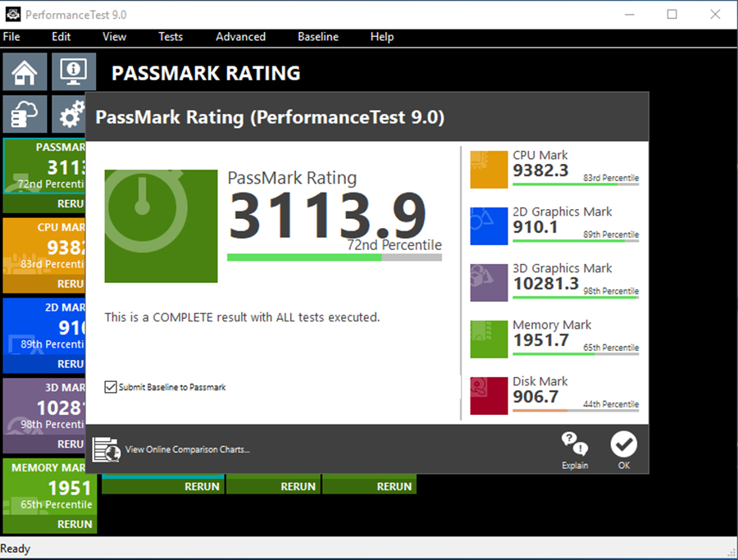Open the Tests menu
Screen dimensions: 738x560
(x=171, y=37)
